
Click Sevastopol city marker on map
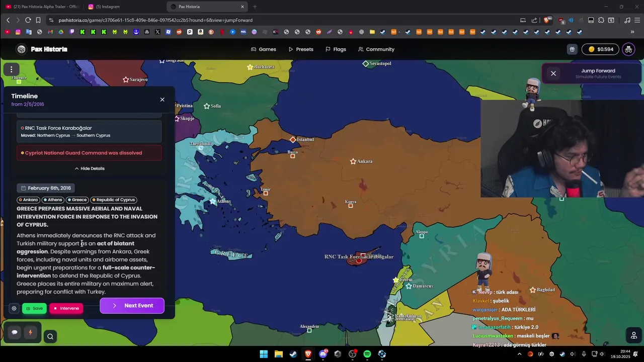coord(366,64)
